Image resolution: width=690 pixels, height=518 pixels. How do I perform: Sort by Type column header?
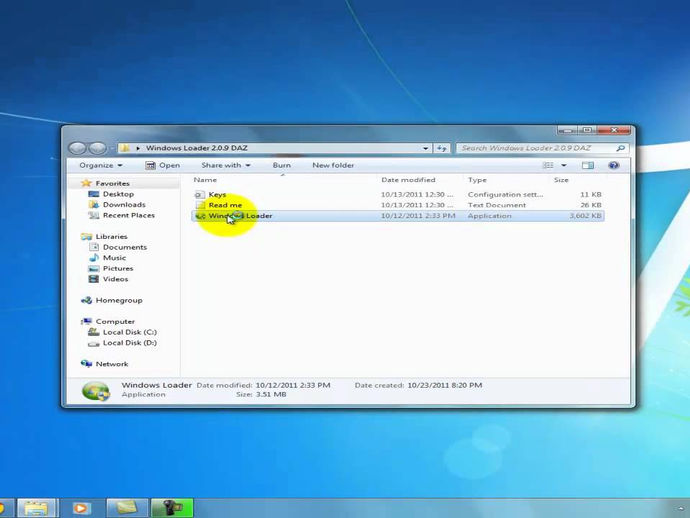477,180
